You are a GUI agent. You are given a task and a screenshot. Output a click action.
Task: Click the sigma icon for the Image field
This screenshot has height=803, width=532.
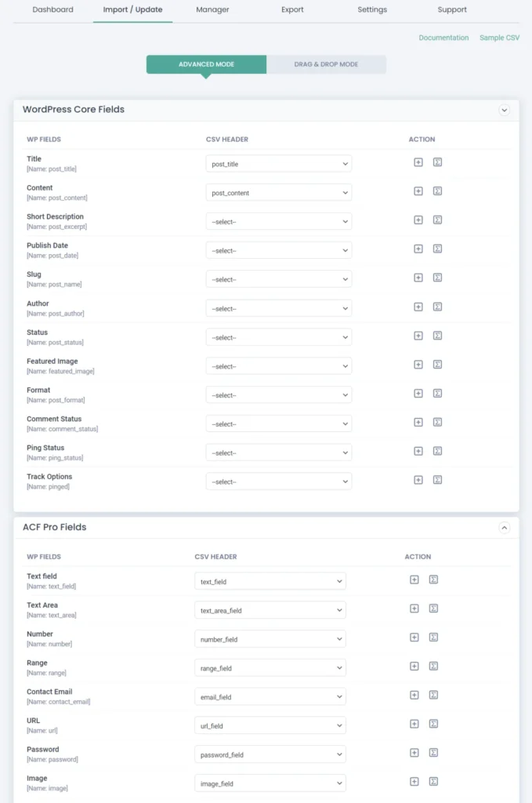433,782
